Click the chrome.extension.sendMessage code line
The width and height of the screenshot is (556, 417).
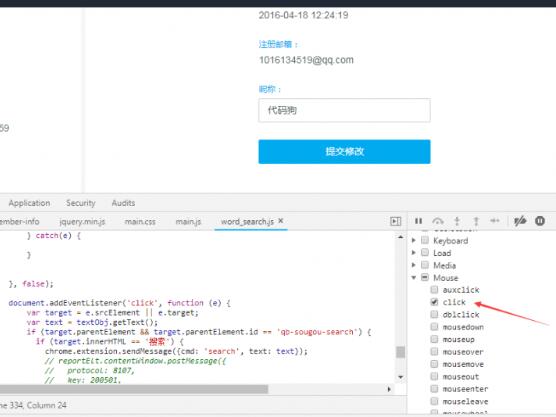pos(176,351)
